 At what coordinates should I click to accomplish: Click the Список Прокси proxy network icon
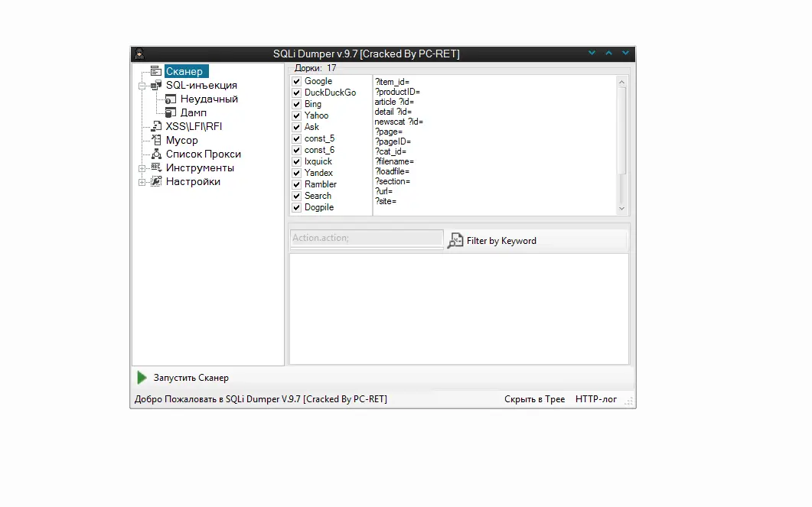[156, 153]
